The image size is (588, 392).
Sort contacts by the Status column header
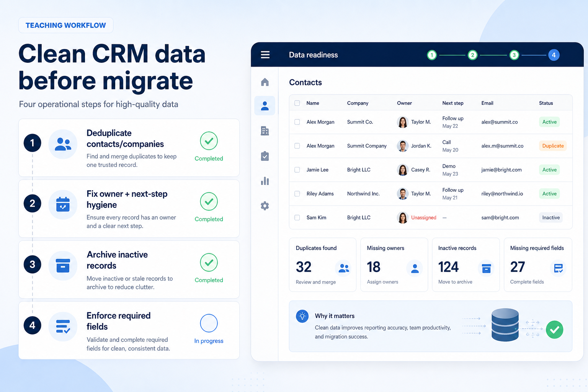[x=546, y=103]
